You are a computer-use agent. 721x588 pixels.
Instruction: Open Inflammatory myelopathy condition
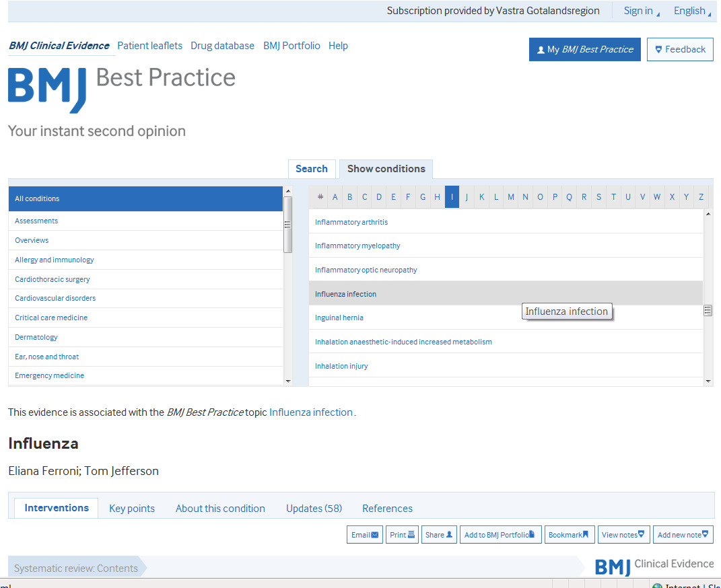506,246
